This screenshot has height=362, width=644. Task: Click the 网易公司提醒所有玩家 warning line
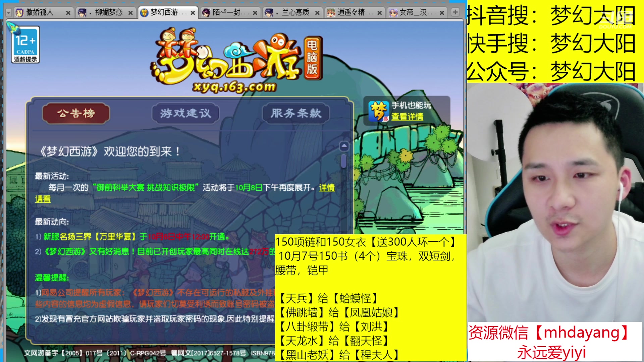pos(155,298)
